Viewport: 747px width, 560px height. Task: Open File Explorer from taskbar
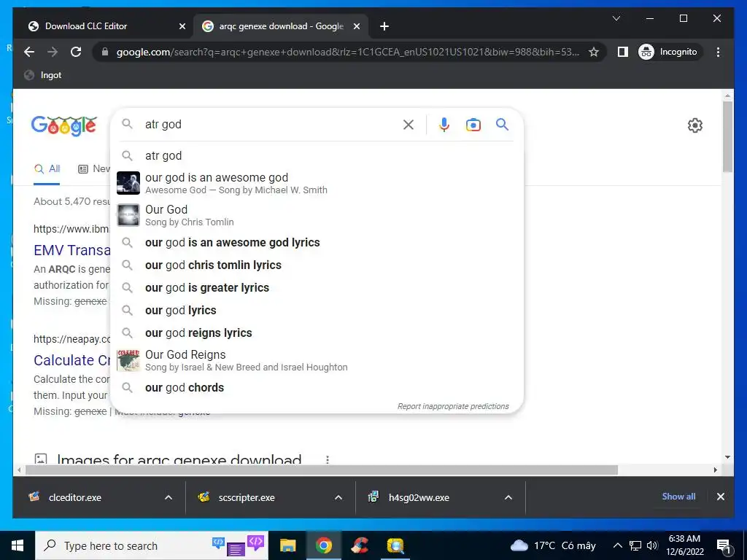(x=287, y=545)
